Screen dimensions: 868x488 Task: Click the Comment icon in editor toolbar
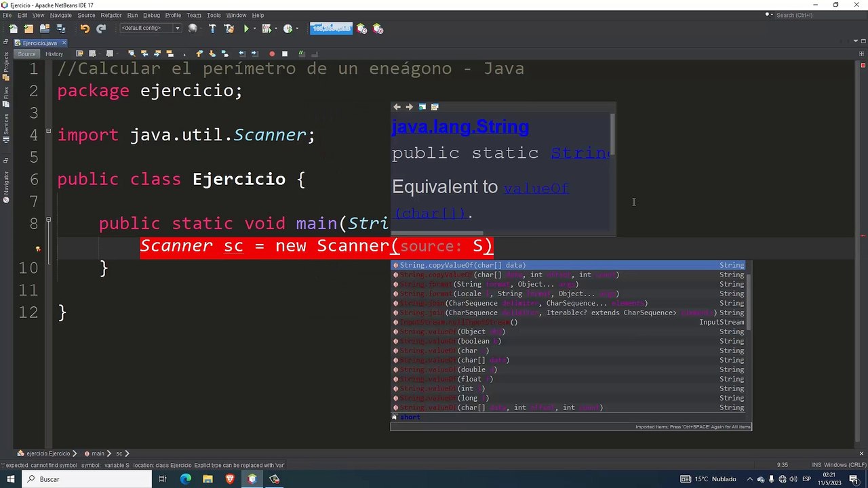click(302, 54)
